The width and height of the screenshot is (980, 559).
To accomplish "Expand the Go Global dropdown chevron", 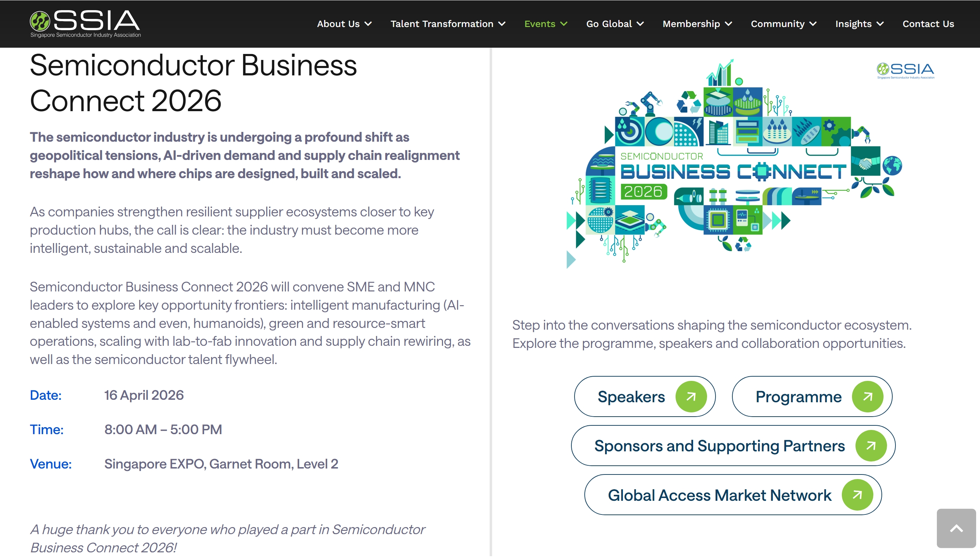I will tap(640, 24).
